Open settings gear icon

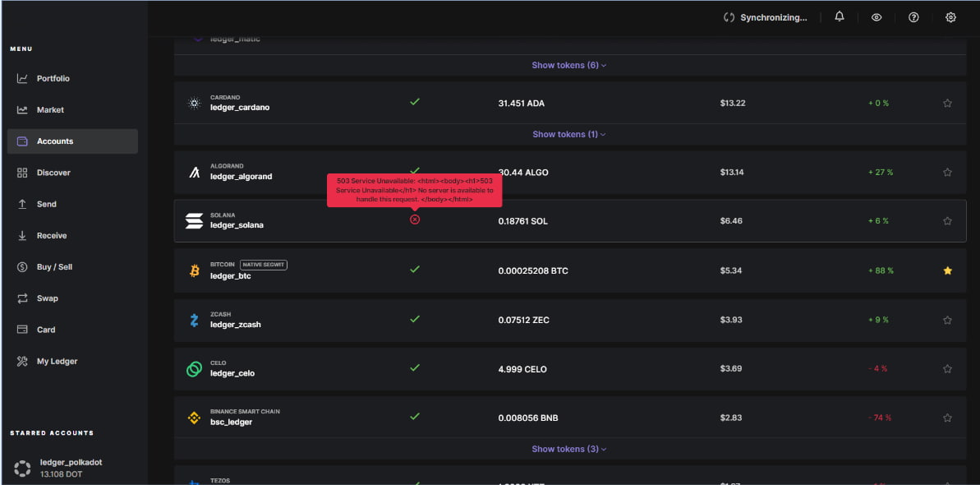tap(950, 17)
